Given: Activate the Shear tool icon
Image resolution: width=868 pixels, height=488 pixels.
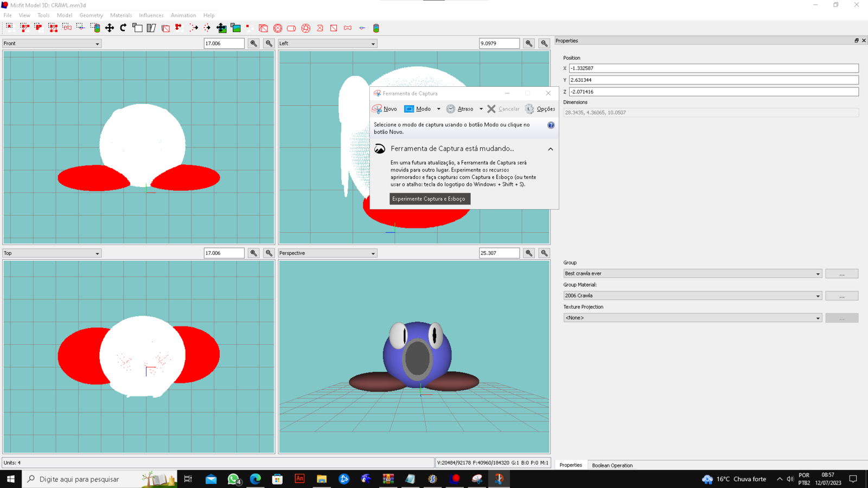Looking at the screenshot, I should [x=151, y=28].
